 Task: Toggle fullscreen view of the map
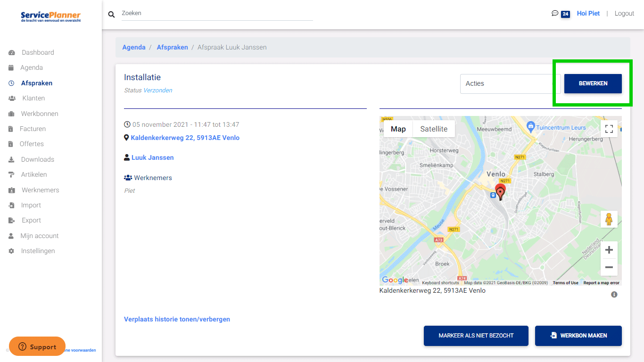click(609, 129)
